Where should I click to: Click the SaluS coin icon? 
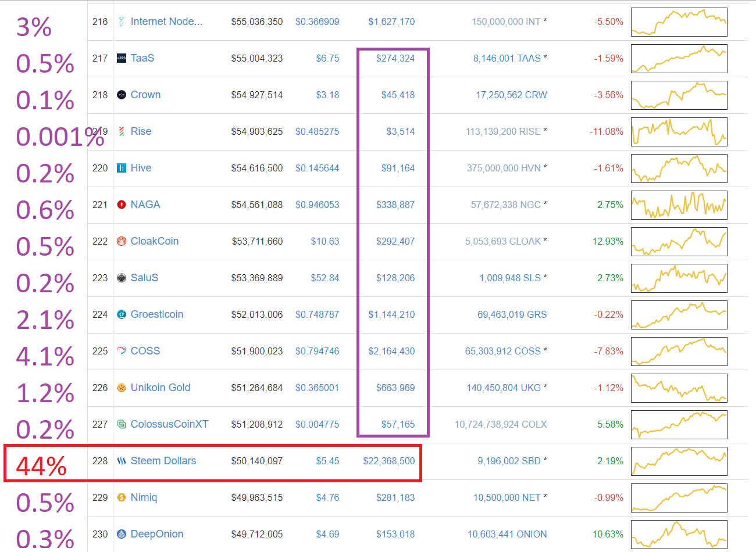click(x=122, y=278)
